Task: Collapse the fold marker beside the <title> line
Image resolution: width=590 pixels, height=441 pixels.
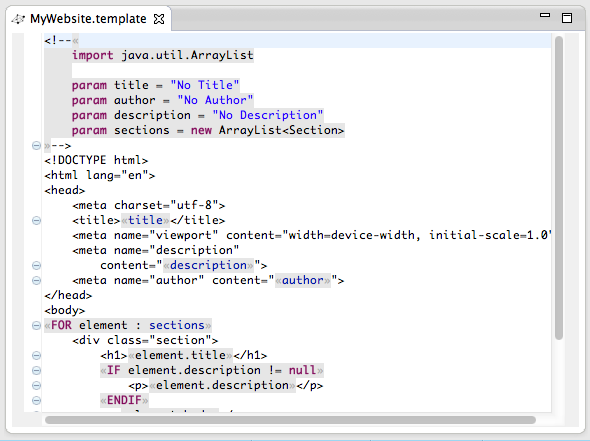Action: pyautogui.click(x=36, y=220)
